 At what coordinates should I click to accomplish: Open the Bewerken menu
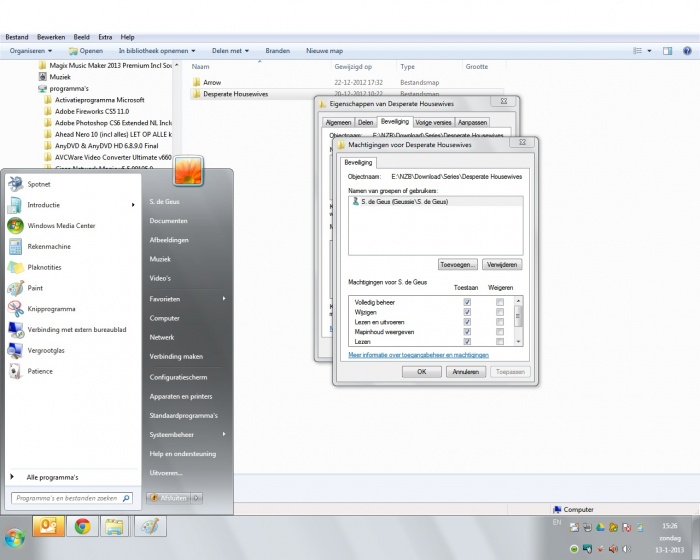(51, 37)
